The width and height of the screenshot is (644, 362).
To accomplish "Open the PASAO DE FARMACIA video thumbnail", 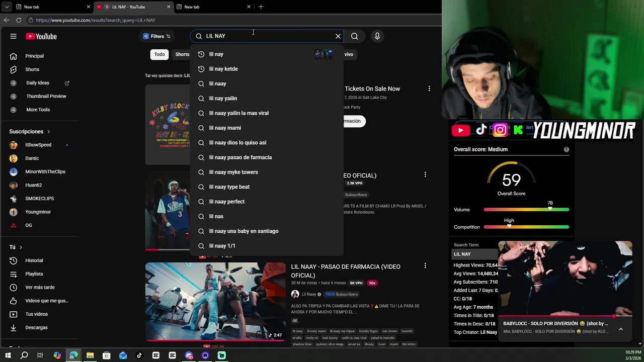I will click(215, 302).
